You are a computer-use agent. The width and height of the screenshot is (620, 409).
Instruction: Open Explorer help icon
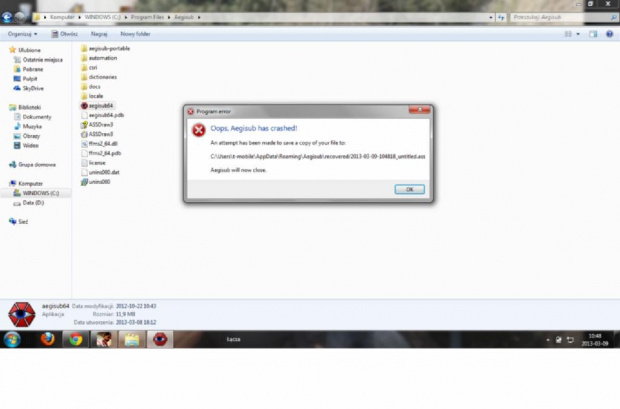[x=609, y=34]
